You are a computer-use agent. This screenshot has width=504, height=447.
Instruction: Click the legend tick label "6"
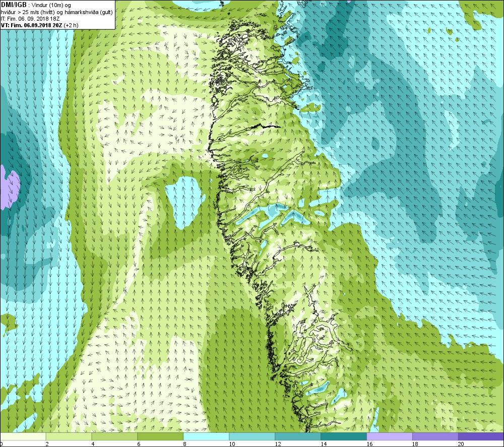139,444
